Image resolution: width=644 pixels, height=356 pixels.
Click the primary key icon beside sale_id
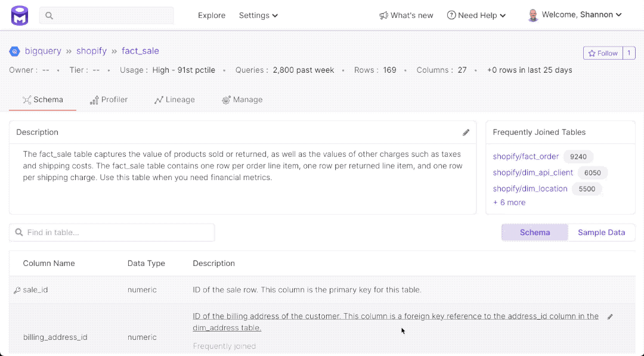click(17, 290)
